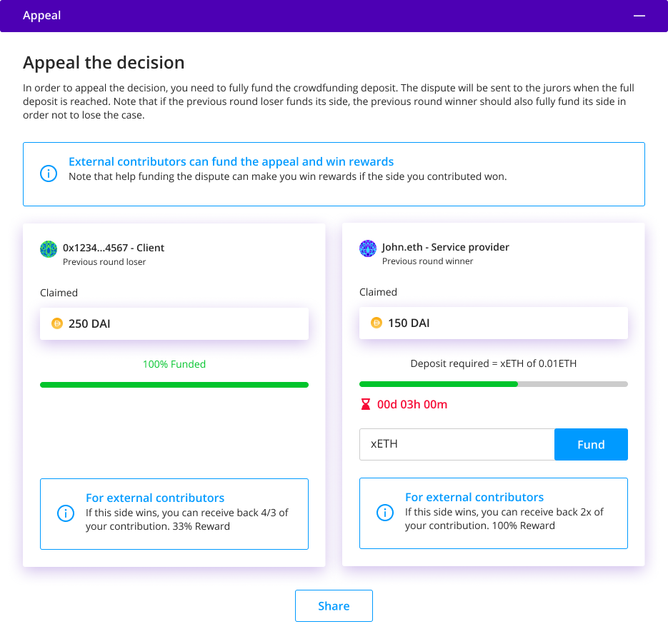Image resolution: width=668 pixels, height=644 pixels.
Task: Click the Client's green identicon avatar
Action: 49,249
